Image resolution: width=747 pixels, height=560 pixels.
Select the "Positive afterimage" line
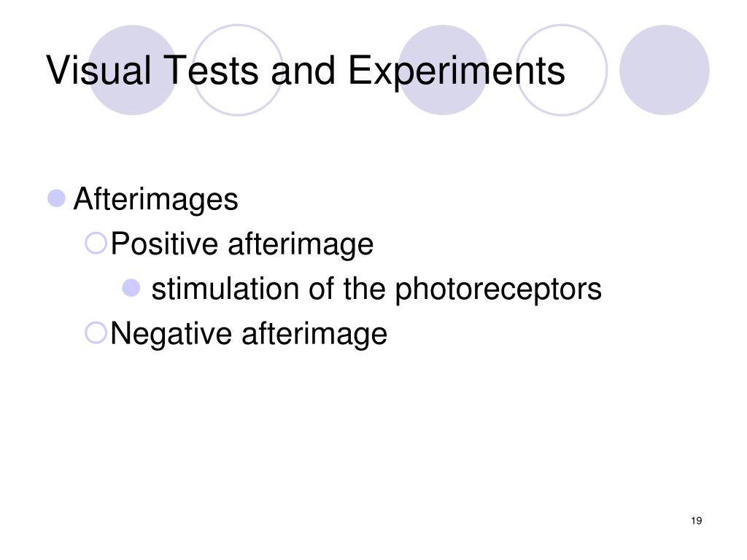pos(242,244)
